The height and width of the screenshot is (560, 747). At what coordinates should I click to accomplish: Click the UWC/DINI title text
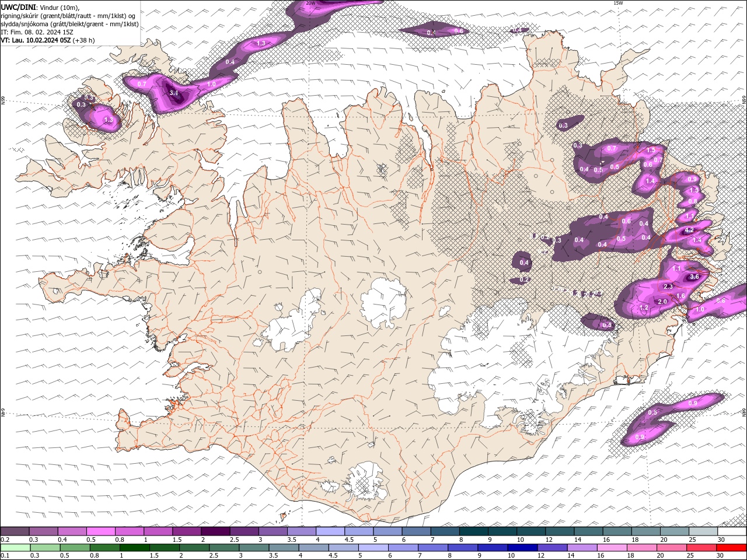(x=18, y=7)
